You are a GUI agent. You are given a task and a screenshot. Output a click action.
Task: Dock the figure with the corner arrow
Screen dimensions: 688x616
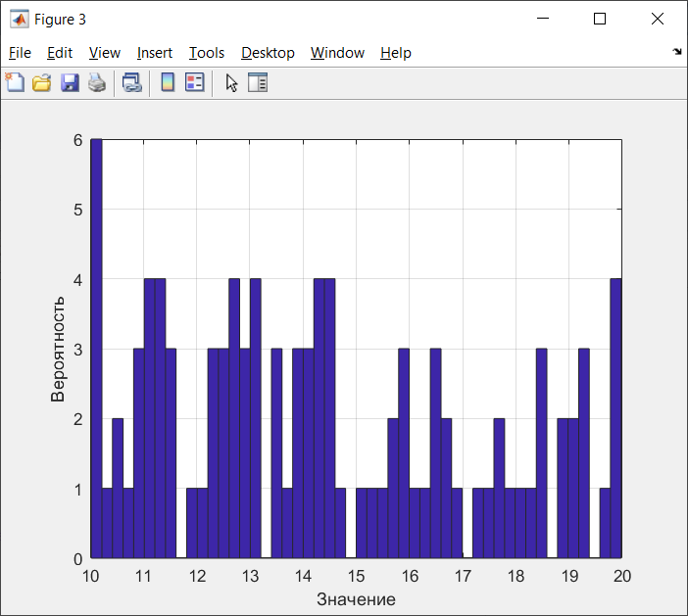click(677, 52)
